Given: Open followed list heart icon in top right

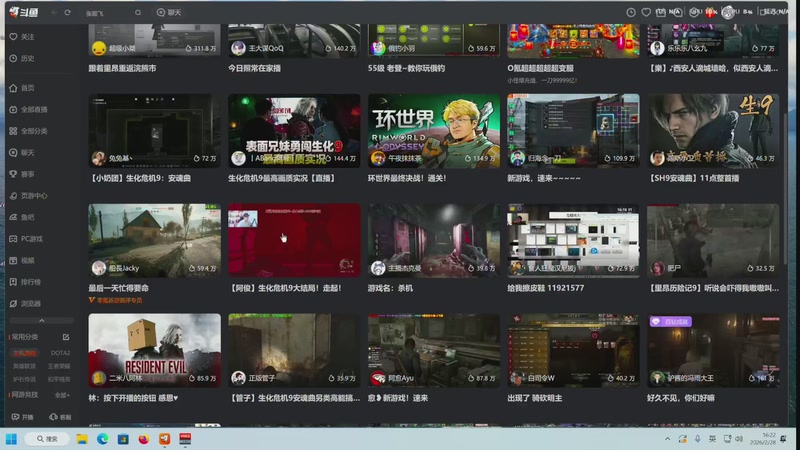Looking at the screenshot, I should tap(646, 12).
